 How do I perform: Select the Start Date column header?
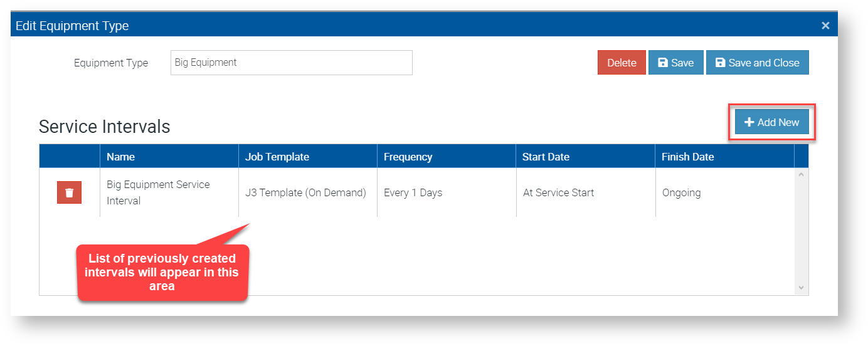pos(546,157)
